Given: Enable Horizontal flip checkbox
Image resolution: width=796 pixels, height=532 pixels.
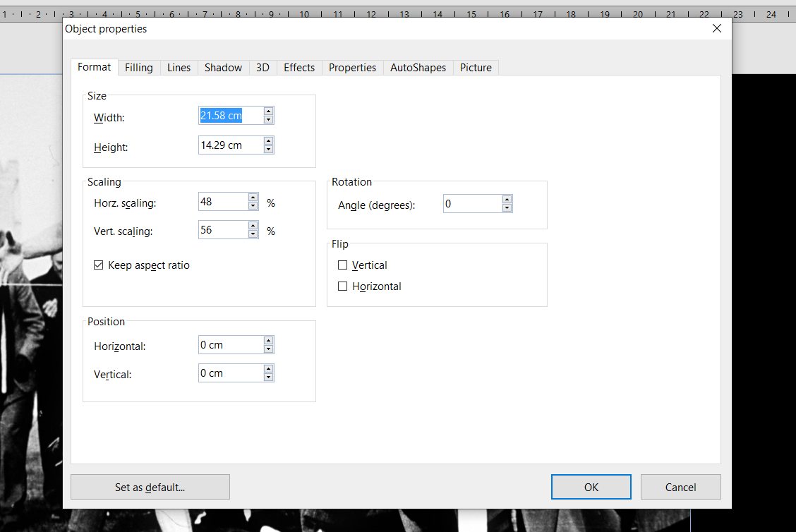Looking at the screenshot, I should (x=343, y=286).
